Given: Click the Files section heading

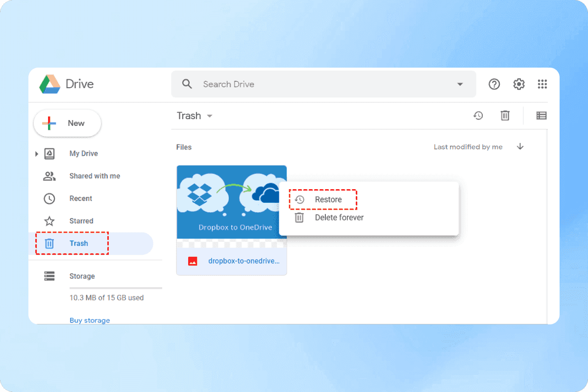Looking at the screenshot, I should (x=184, y=147).
